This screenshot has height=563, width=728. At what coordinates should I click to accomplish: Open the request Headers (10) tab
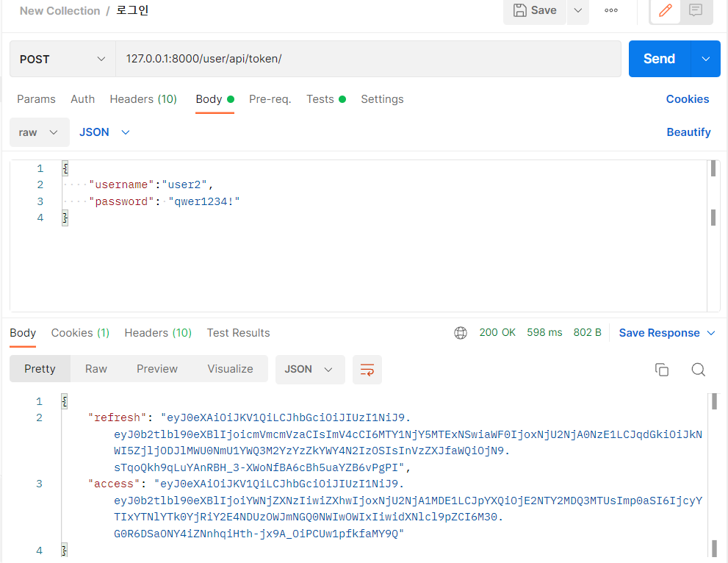tap(143, 99)
